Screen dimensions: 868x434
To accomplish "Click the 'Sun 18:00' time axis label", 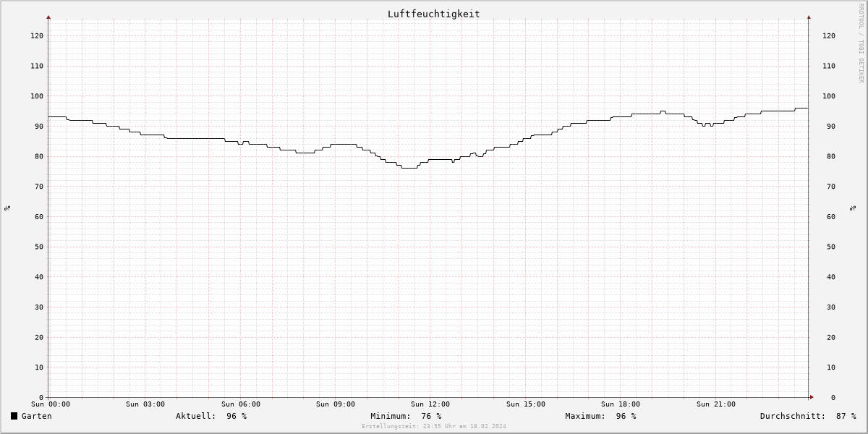I will point(621,404).
